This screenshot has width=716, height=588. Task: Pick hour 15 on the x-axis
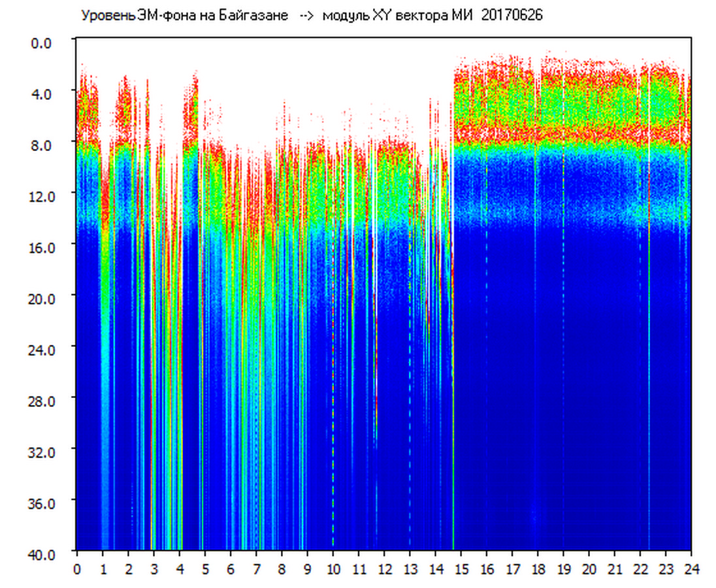click(461, 569)
